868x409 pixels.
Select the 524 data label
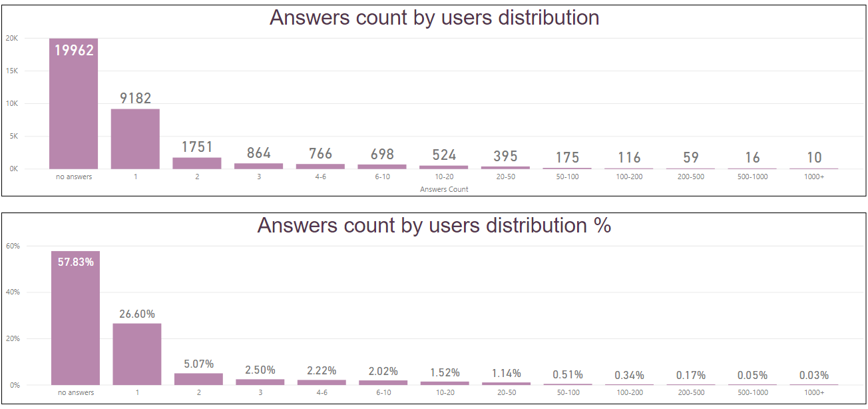[444, 155]
